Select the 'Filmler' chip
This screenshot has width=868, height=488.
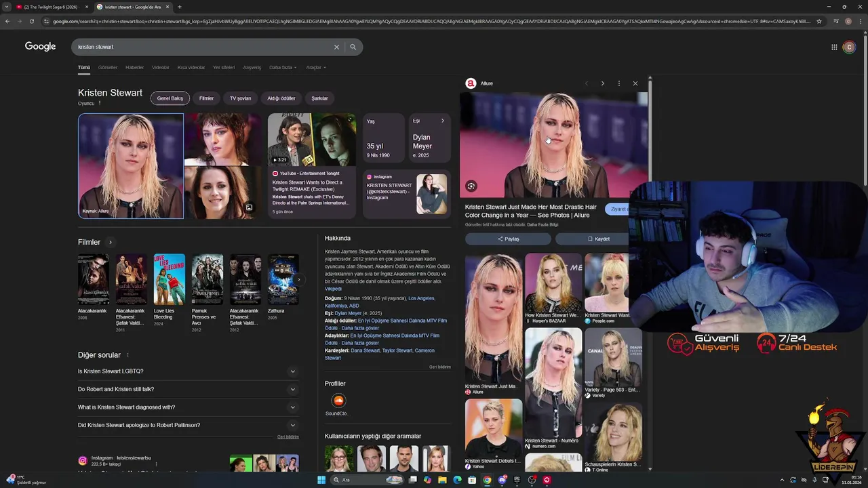click(x=207, y=98)
